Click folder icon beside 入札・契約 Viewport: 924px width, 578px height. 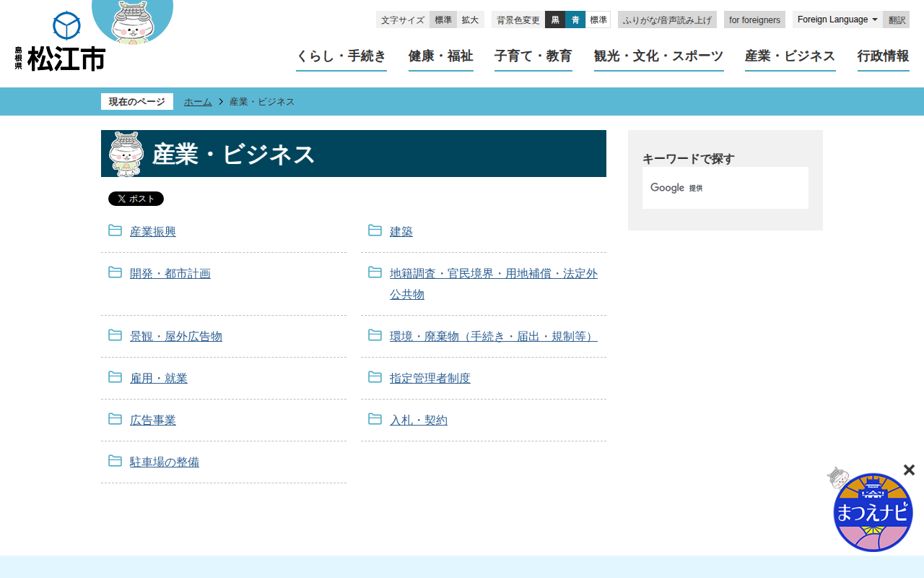pyautogui.click(x=375, y=419)
